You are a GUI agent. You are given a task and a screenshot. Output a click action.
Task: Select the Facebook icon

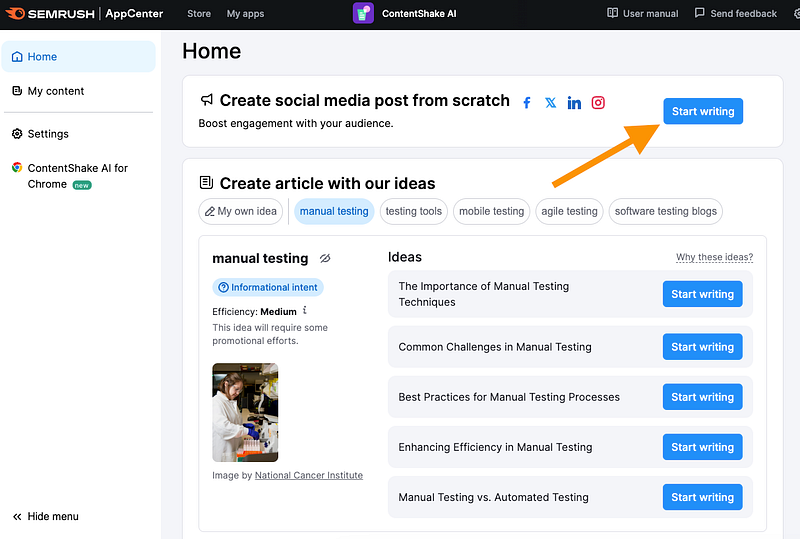[527, 103]
